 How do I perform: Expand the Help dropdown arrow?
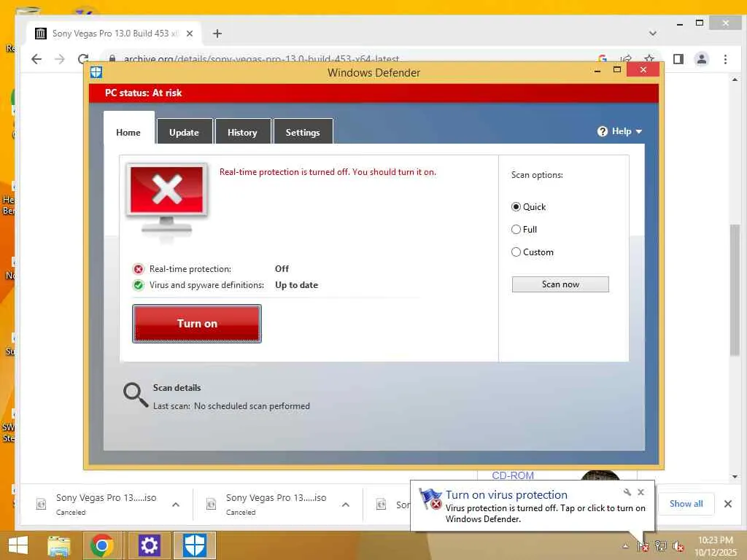pyautogui.click(x=639, y=131)
